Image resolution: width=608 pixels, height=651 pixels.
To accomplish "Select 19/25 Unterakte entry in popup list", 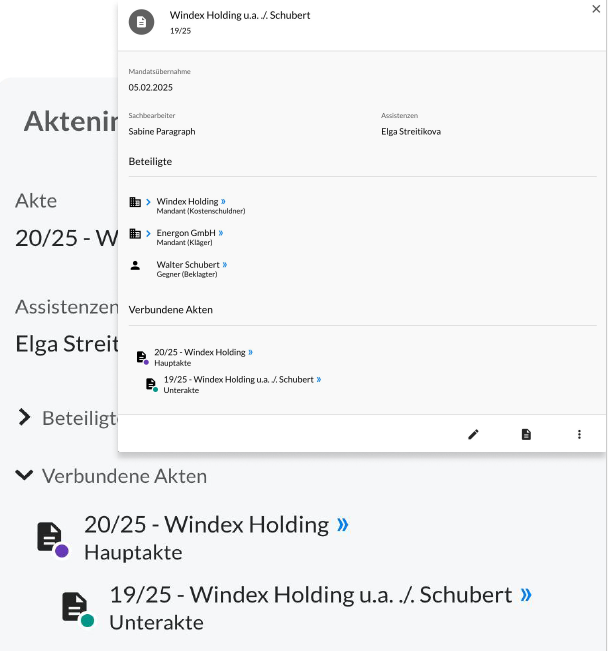I will (238, 379).
